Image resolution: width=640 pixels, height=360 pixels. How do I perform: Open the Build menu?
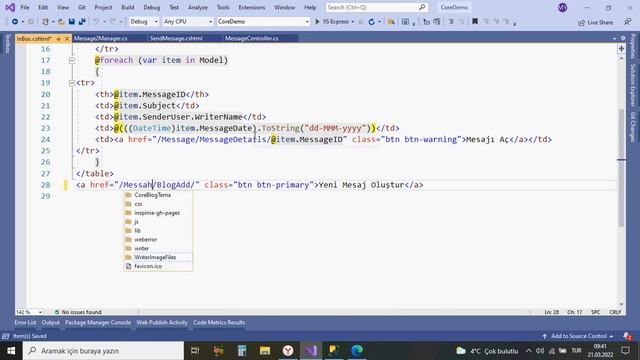[x=128, y=7]
